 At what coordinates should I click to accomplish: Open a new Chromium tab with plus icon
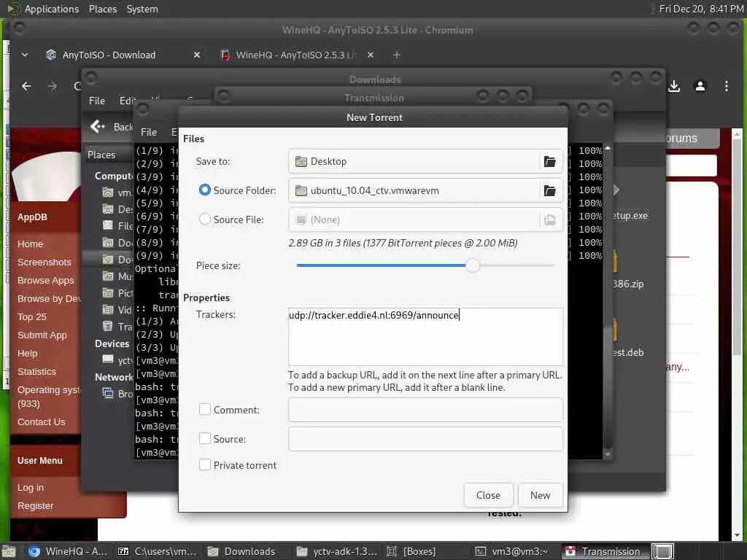coord(396,55)
